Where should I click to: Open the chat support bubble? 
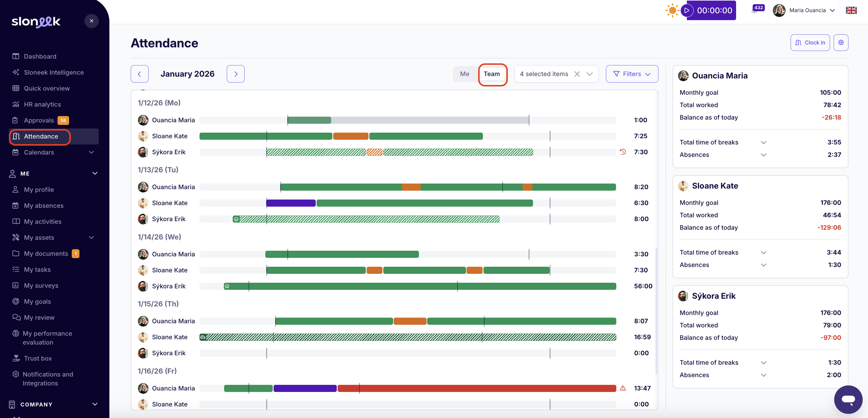pyautogui.click(x=848, y=399)
